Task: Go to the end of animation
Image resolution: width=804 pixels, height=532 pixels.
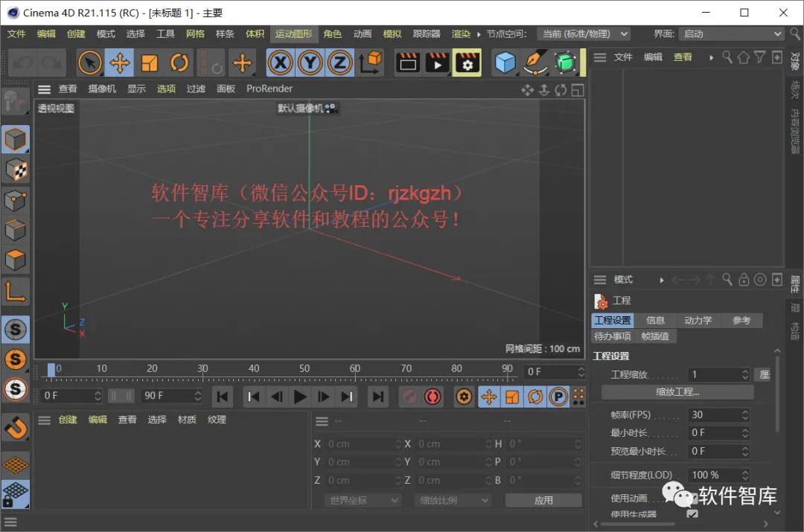Action: pos(378,397)
